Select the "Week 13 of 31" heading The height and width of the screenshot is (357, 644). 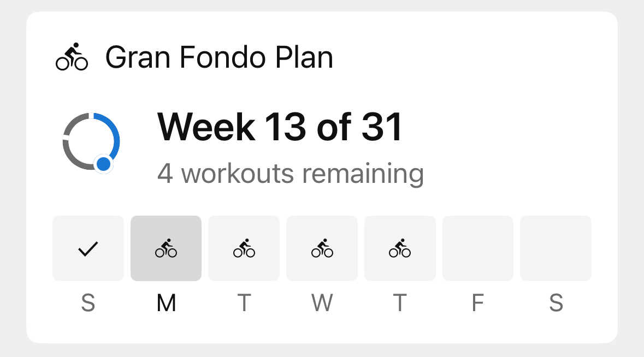280,127
